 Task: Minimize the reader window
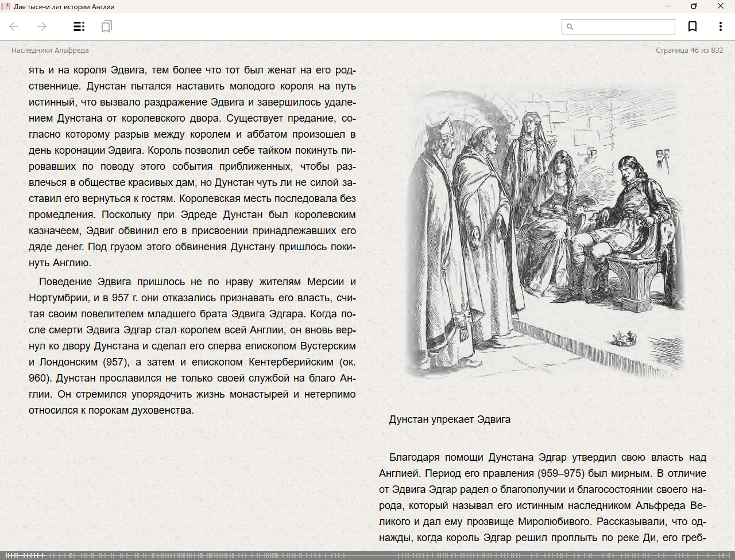tap(668, 6)
